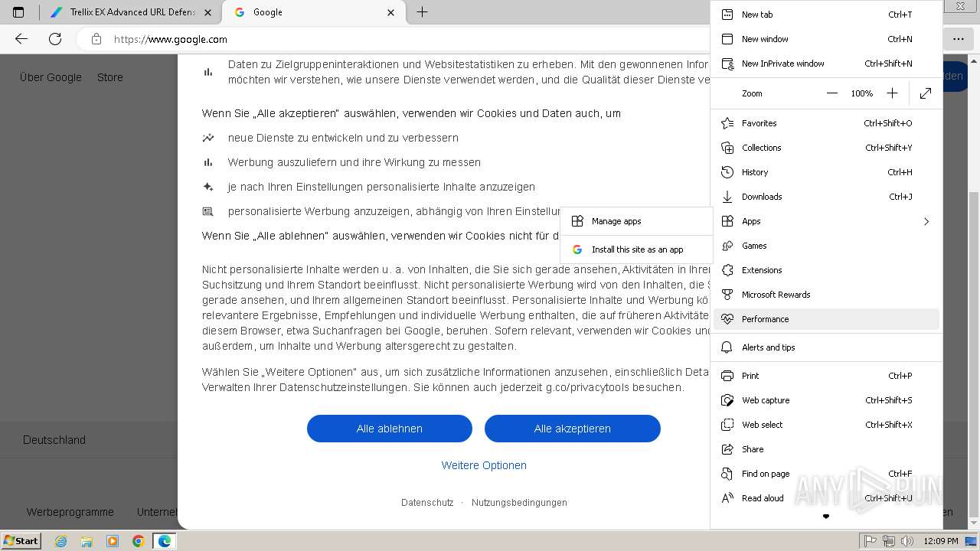Click the Print printer icon

pos(727,376)
